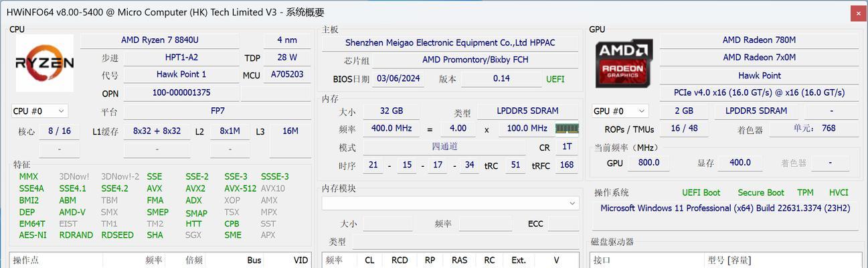This screenshot has width=868, height=268.
Task: Click the TPM status label
Action: click(x=805, y=192)
